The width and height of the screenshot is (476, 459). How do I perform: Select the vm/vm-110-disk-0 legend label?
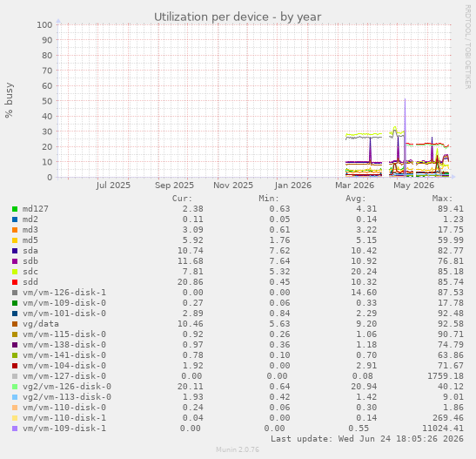[64, 408]
